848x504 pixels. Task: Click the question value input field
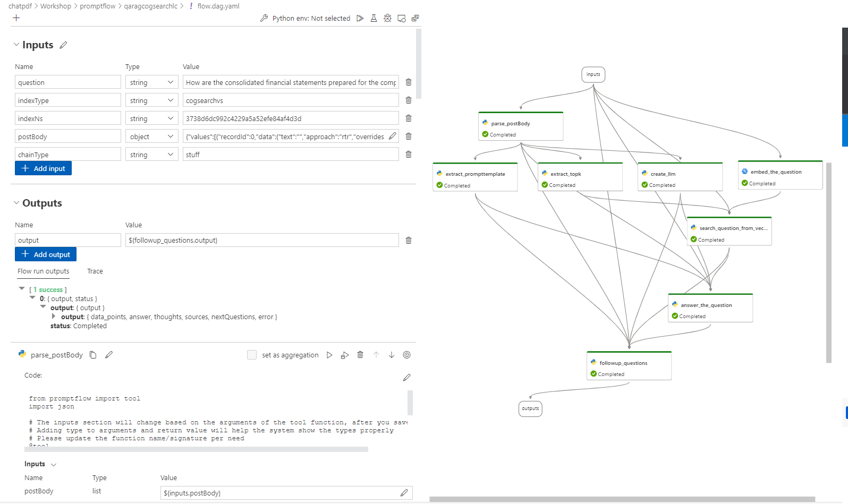click(x=291, y=82)
